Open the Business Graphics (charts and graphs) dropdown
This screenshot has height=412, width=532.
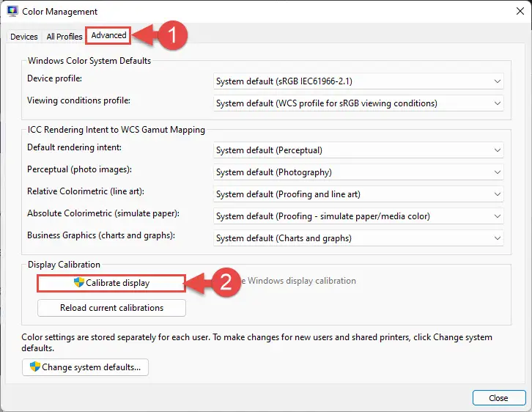tap(358, 238)
